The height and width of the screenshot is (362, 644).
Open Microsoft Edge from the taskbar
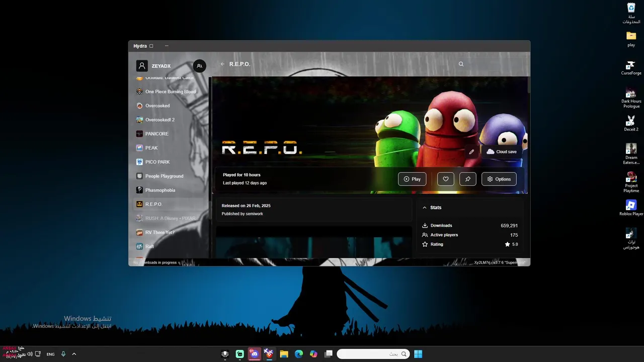tap(299, 354)
